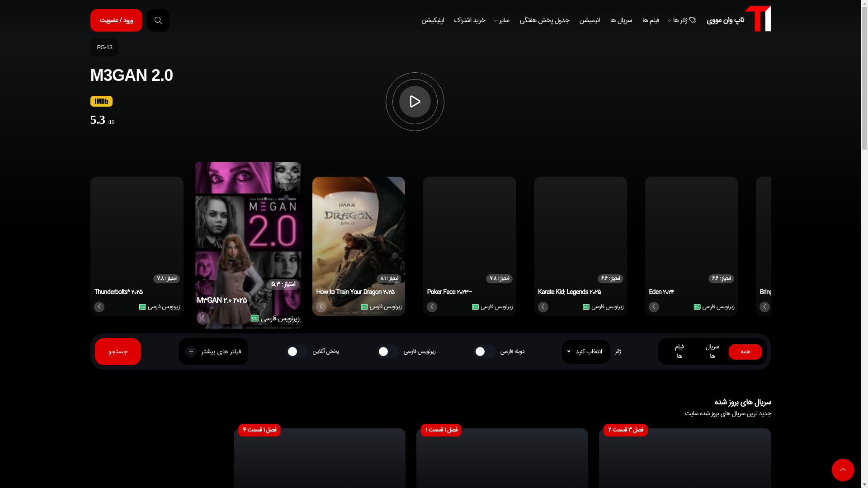Click the genres tag icon in navbar
The image size is (868, 488).
pyautogui.click(x=693, y=20)
